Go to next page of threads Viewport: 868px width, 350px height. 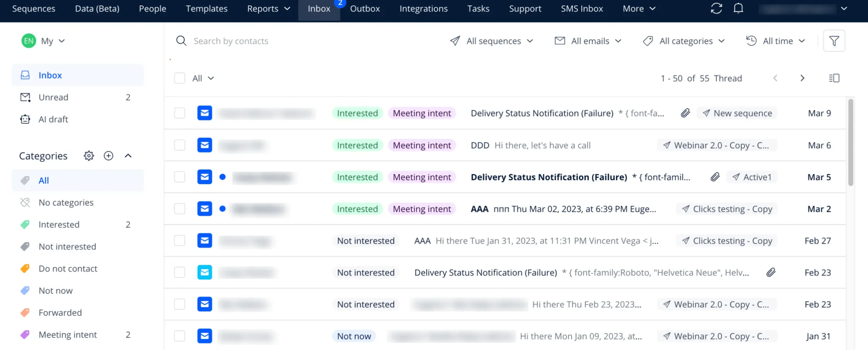pos(802,78)
